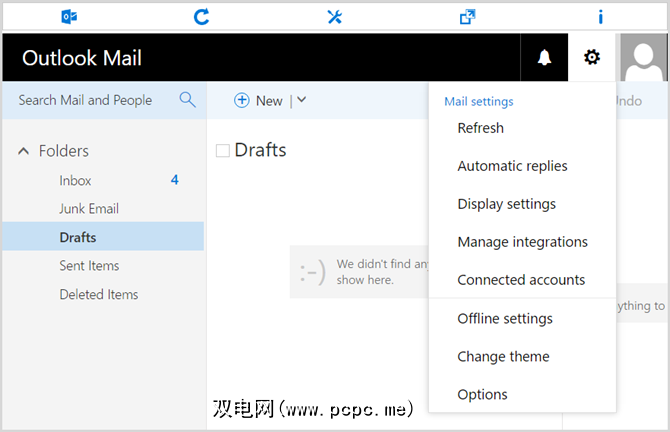Open the tools wrench icon at top
Image resolution: width=670 pixels, height=432 pixels.
pos(334,16)
